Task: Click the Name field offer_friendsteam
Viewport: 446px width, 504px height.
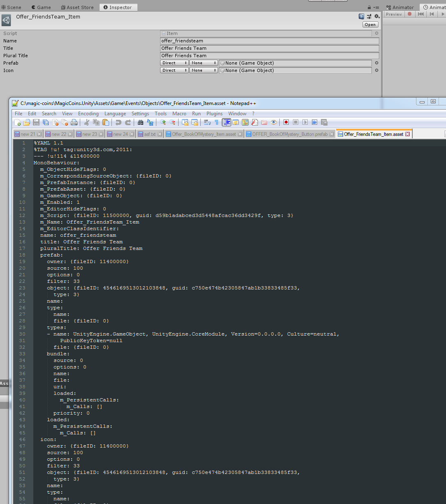Action: [x=269, y=41]
